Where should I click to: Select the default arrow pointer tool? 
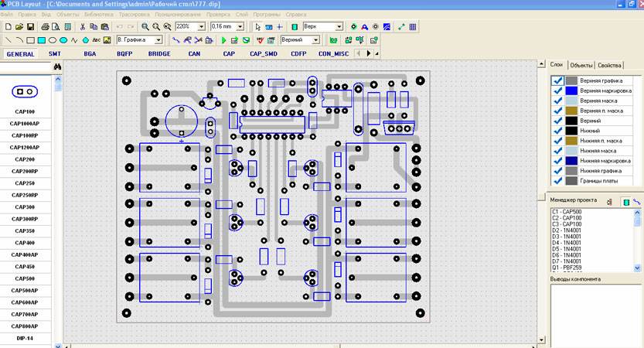[x=257, y=27]
